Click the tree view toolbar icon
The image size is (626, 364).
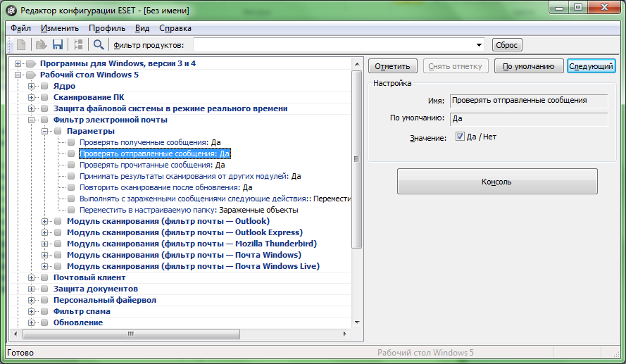[x=79, y=44]
